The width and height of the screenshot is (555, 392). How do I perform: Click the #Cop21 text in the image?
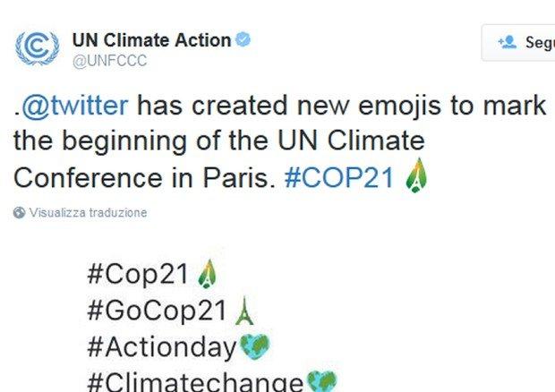(138, 275)
